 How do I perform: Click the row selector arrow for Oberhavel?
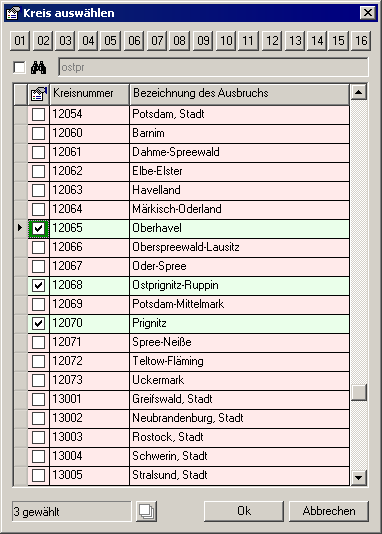pyautogui.click(x=20, y=228)
